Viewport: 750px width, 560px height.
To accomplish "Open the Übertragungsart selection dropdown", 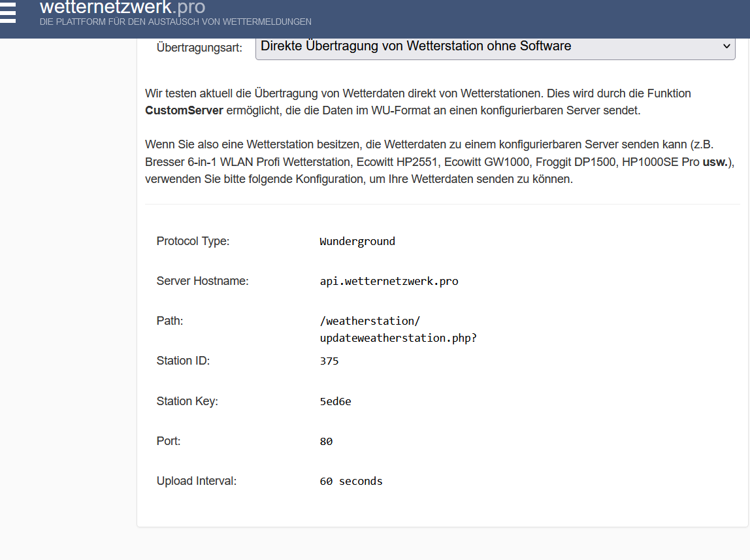I will click(495, 46).
